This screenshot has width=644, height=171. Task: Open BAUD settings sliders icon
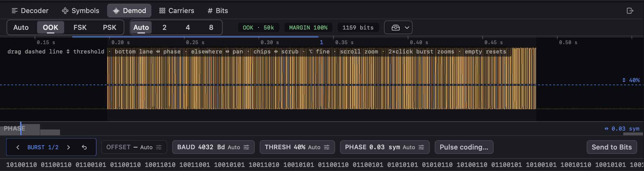(x=246, y=147)
